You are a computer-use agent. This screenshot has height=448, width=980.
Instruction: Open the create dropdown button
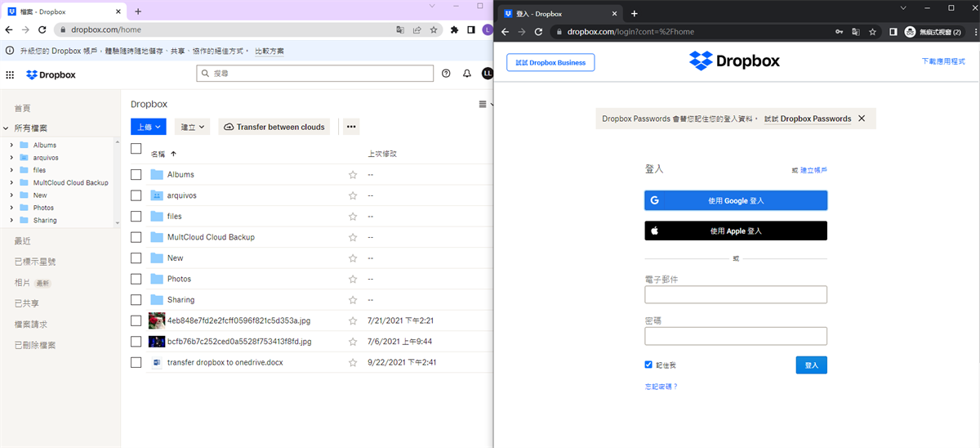193,127
